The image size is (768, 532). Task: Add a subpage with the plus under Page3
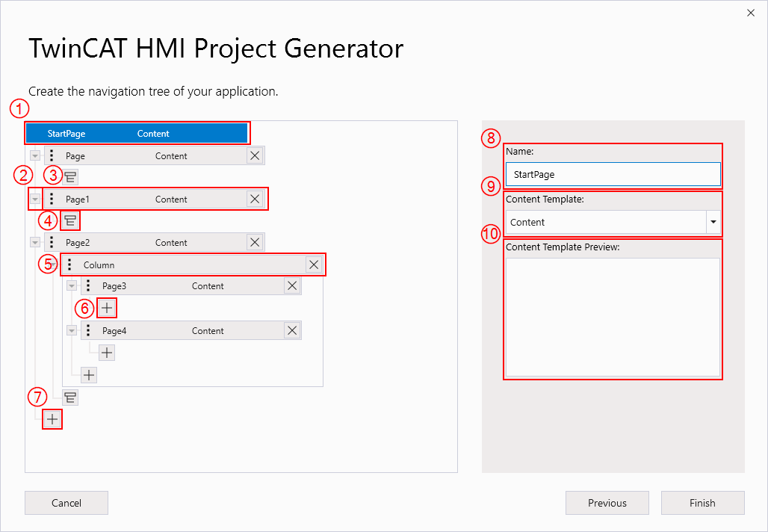[x=107, y=308]
